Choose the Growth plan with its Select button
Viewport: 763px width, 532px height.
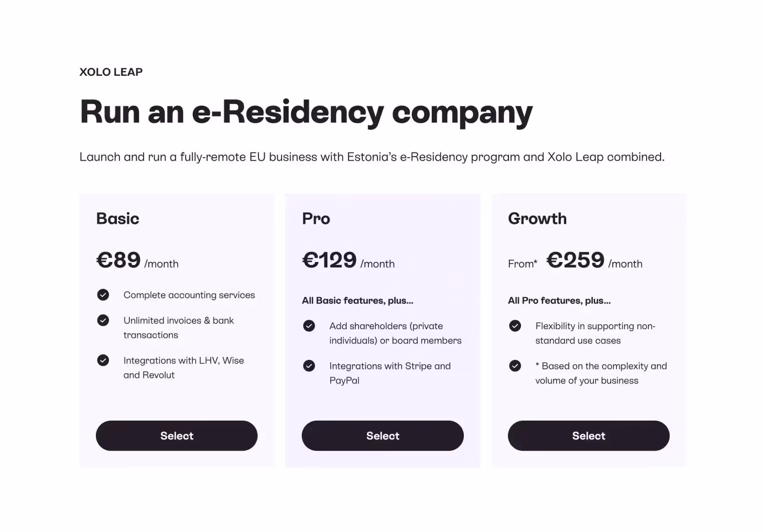tap(588, 436)
